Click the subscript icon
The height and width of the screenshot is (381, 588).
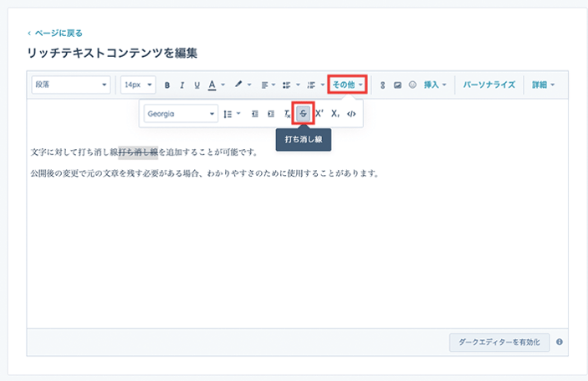click(x=335, y=113)
